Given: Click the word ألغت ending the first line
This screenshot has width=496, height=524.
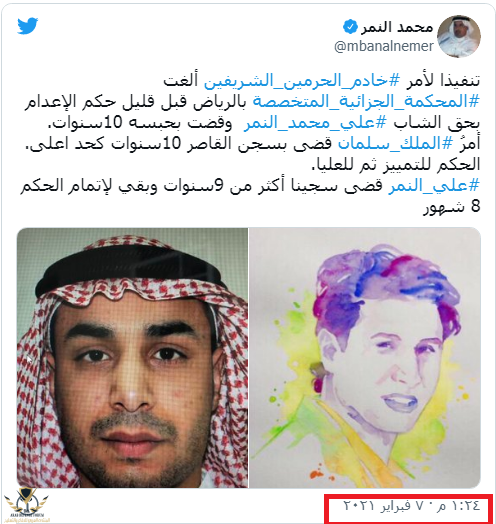Looking at the screenshot, I should click(x=180, y=81).
